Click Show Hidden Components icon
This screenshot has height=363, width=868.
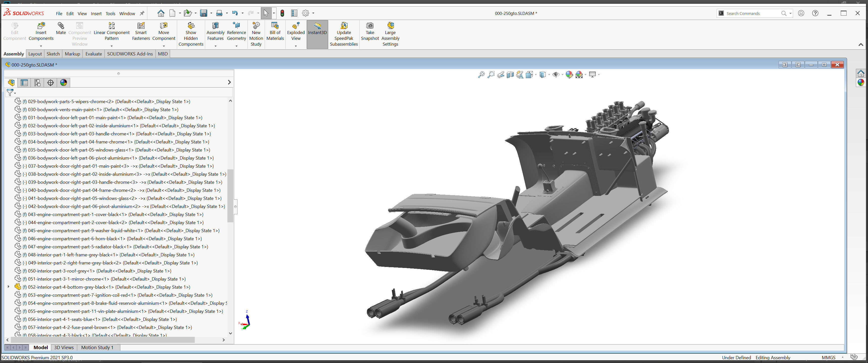pos(191,26)
